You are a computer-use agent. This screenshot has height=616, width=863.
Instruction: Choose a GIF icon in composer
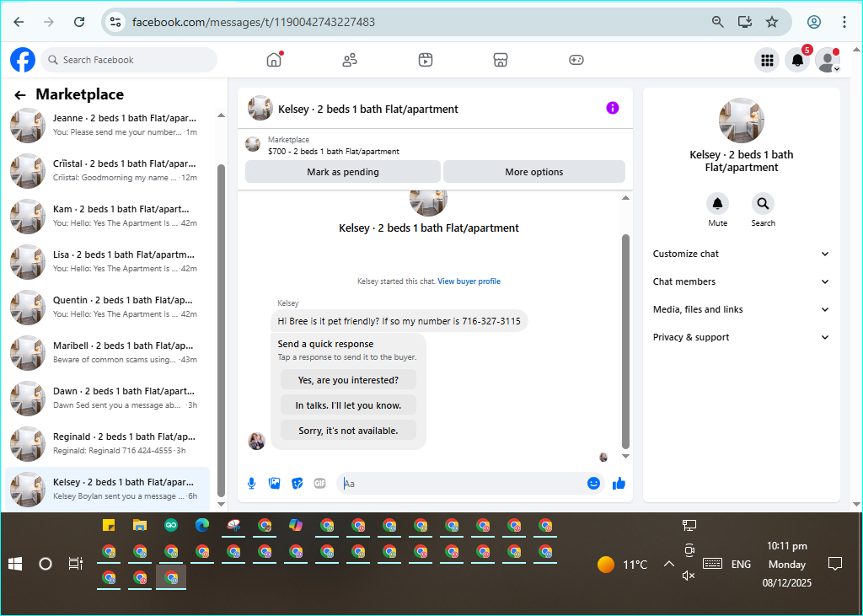[x=319, y=484]
